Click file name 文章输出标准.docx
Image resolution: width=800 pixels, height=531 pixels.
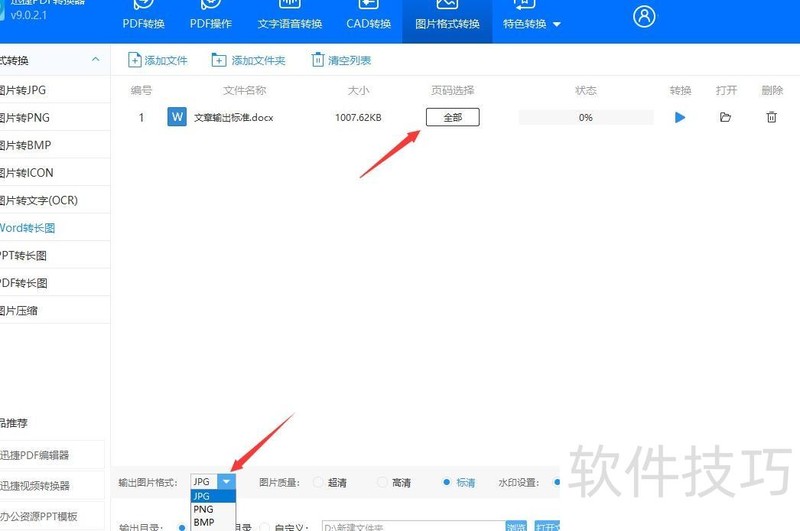(x=234, y=118)
